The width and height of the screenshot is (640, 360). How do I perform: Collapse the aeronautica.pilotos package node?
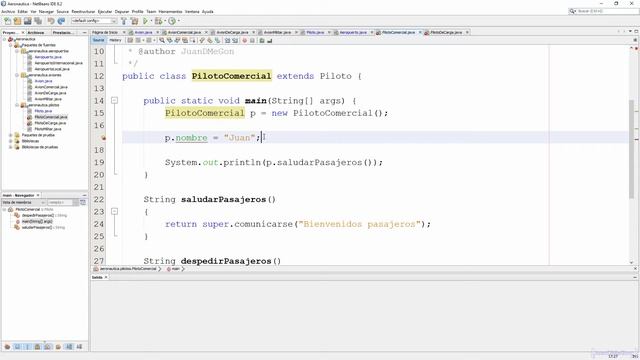click(17, 105)
